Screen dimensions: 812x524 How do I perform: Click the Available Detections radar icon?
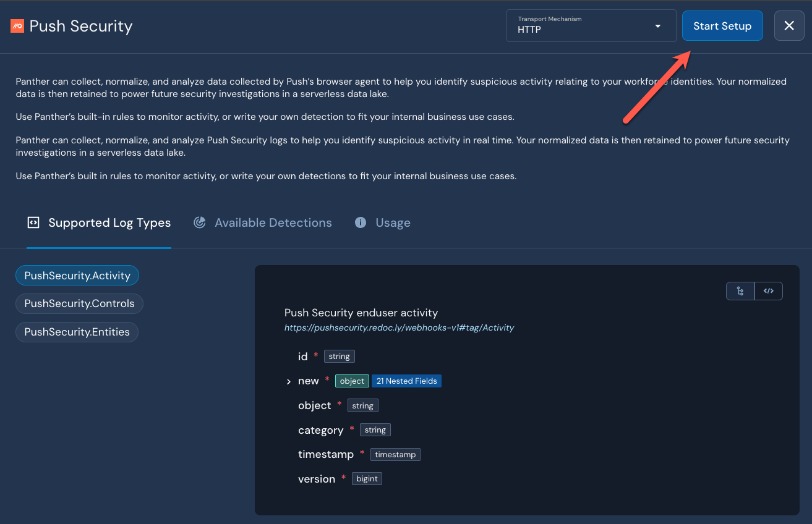pos(199,222)
